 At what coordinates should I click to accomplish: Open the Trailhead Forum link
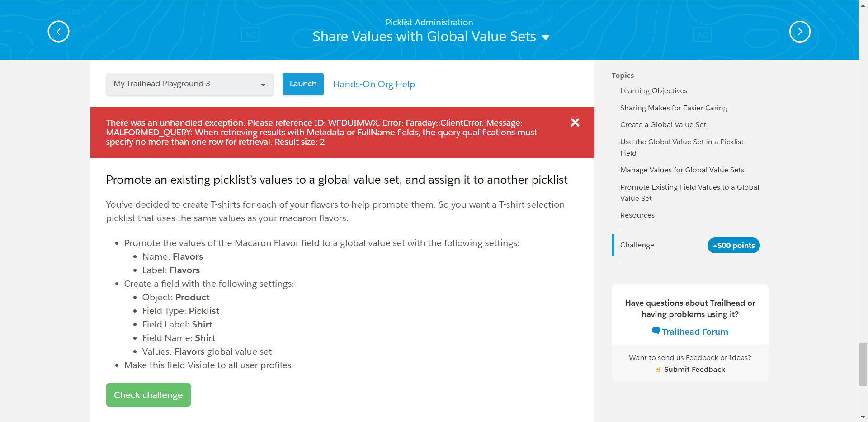coord(695,332)
